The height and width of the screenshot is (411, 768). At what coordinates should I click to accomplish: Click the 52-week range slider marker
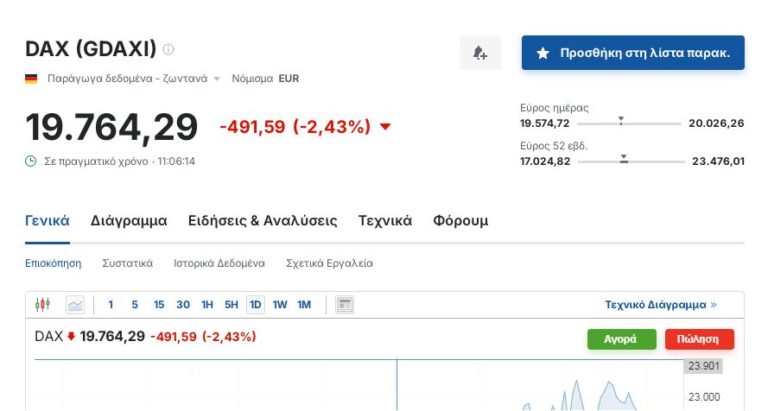point(624,159)
